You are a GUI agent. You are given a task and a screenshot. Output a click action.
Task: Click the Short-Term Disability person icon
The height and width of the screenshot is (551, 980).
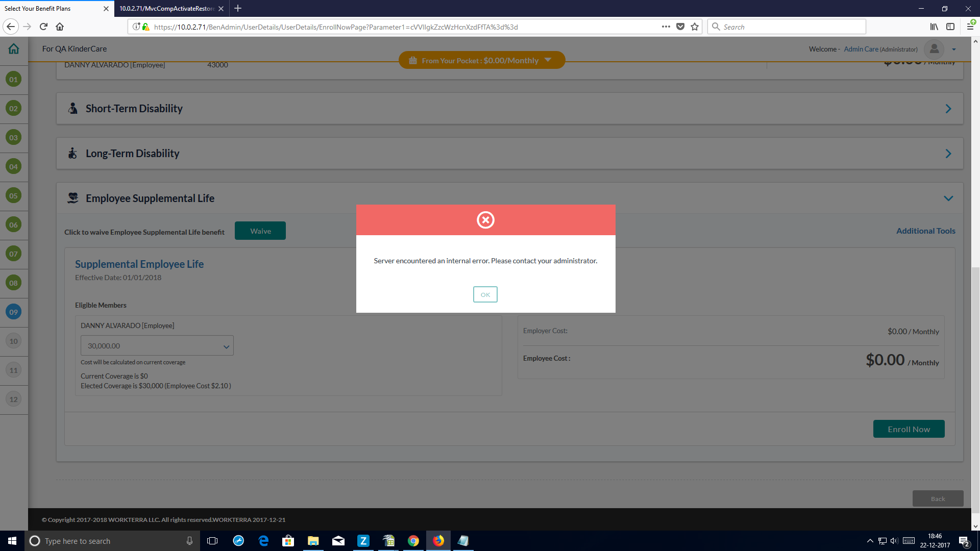pyautogui.click(x=73, y=109)
